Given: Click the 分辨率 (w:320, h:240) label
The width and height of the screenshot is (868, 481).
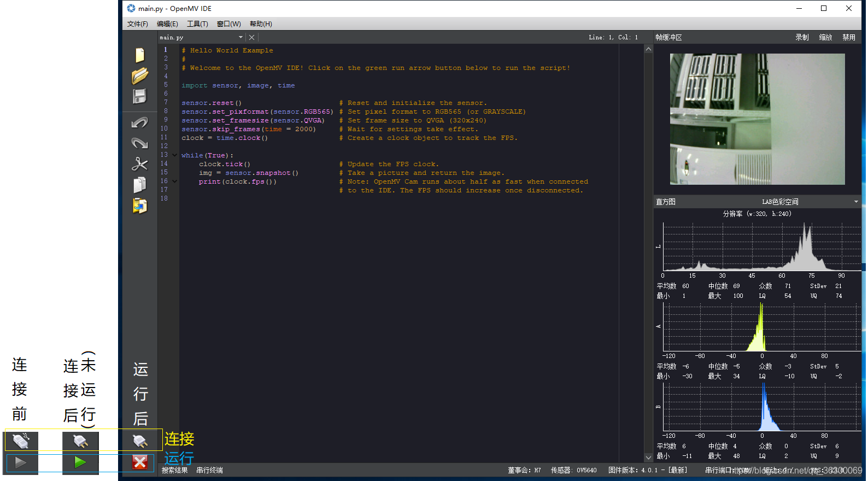Looking at the screenshot, I should (757, 214).
